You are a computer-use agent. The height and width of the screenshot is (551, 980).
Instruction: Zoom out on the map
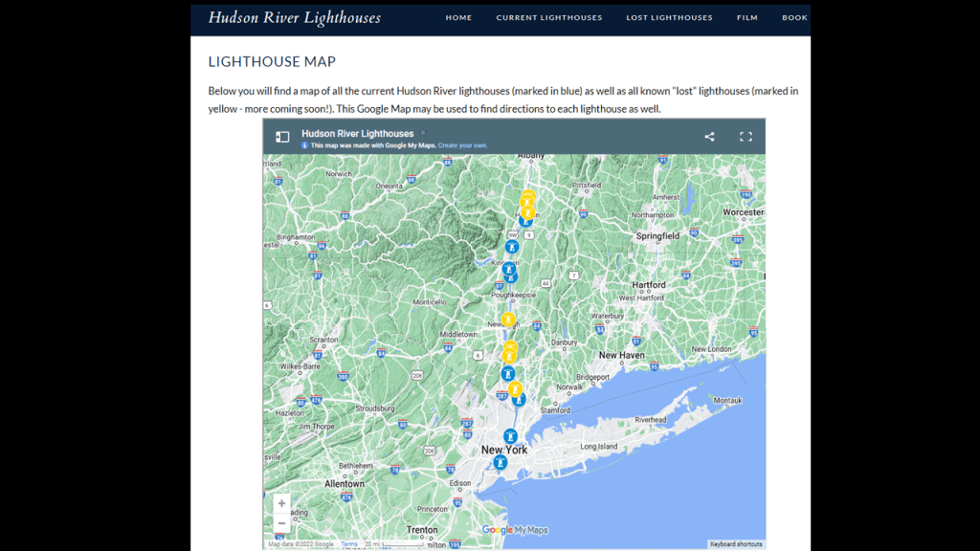pyautogui.click(x=281, y=523)
